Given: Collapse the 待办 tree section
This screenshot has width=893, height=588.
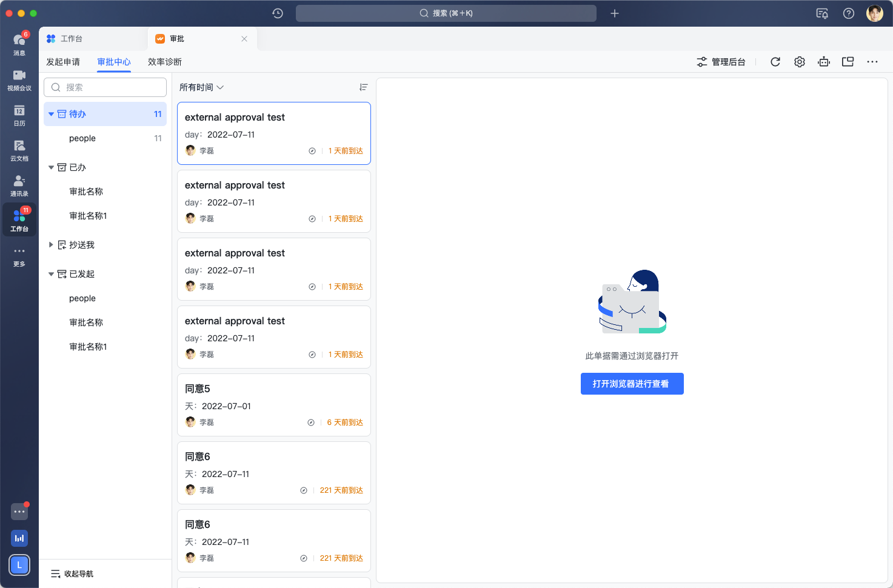Looking at the screenshot, I should [x=52, y=114].
